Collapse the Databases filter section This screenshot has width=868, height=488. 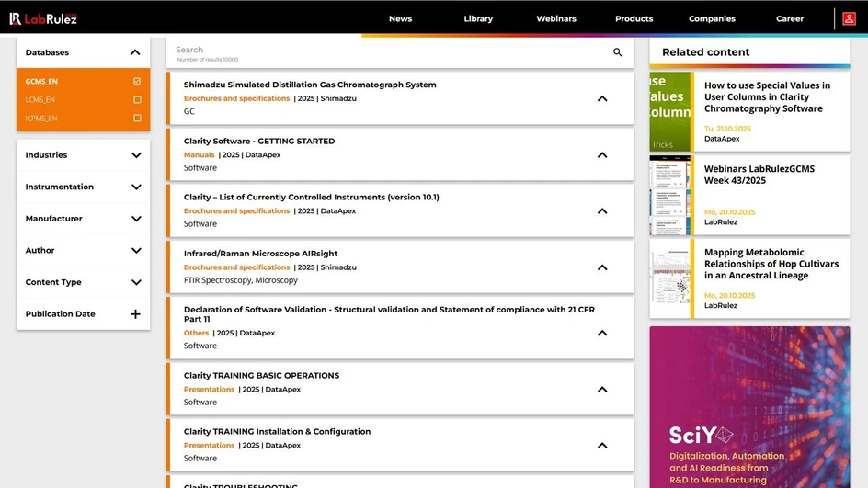[x=135, y=52]
